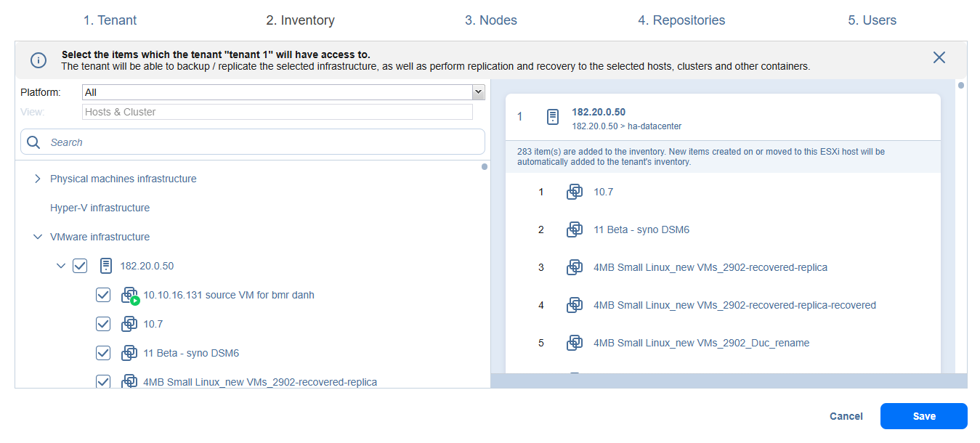The width and height of the screenshot is (980, 443).
Task: Uncheck the 182.20.0.50 host checkbox
Action: tap(80, 266)
